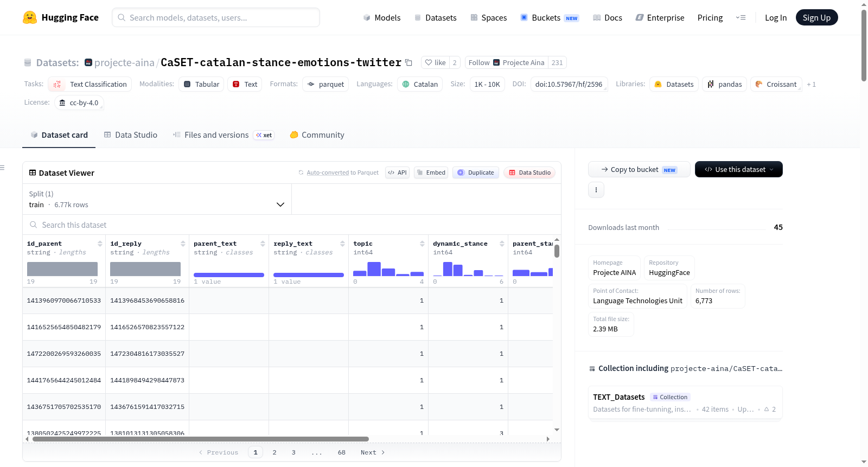868x467 pixels.
Task: Click the horizontal table scrollbar
Action: point(201,439)
